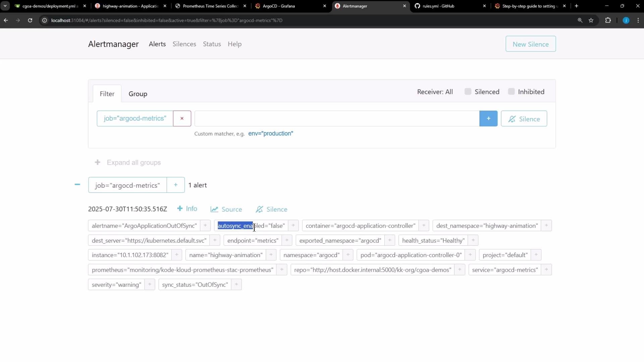Image resolution: width=644 pixels, height=362 pixels.
Task: Toggle the Silenced checkbox
Action: click(468, 92)
